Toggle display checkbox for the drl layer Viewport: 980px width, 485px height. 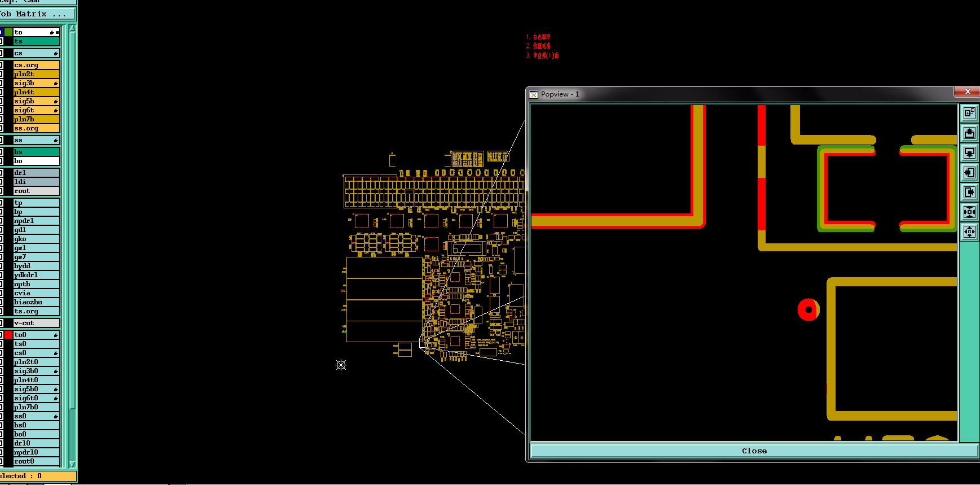pos(1,173)
